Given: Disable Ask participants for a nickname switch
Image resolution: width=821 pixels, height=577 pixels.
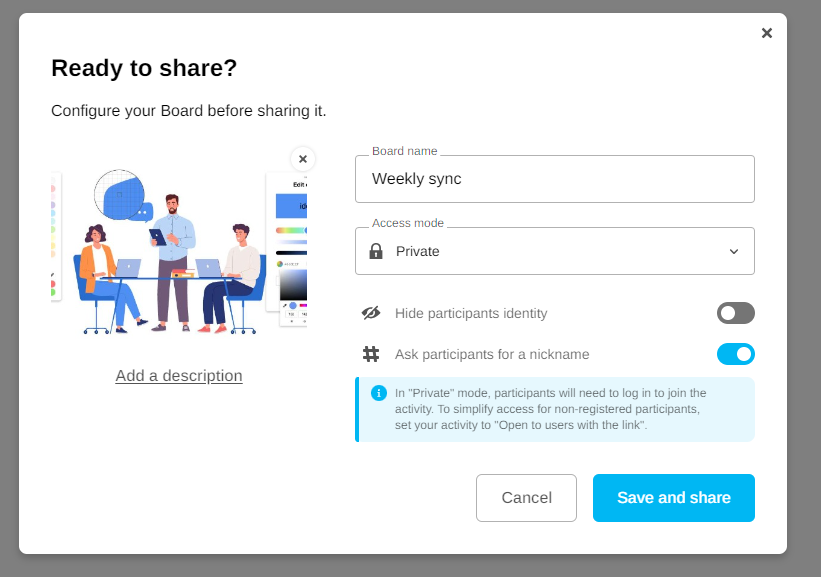Looking at the screenshot, I should (x=735, y=354).
